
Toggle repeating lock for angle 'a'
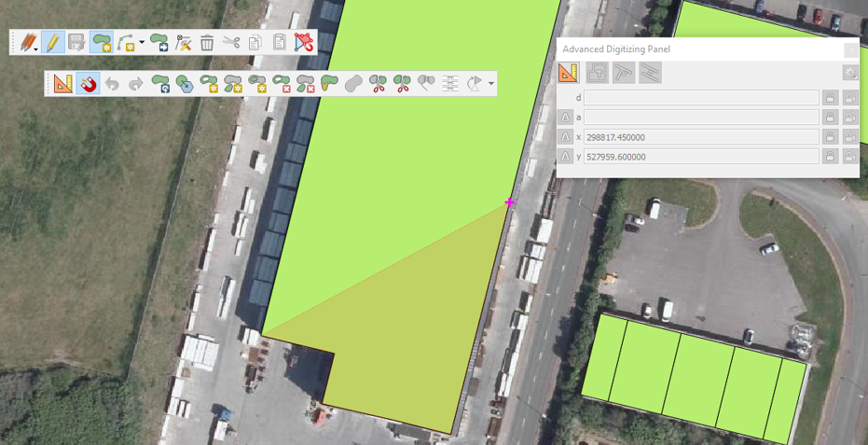point(849,117)
